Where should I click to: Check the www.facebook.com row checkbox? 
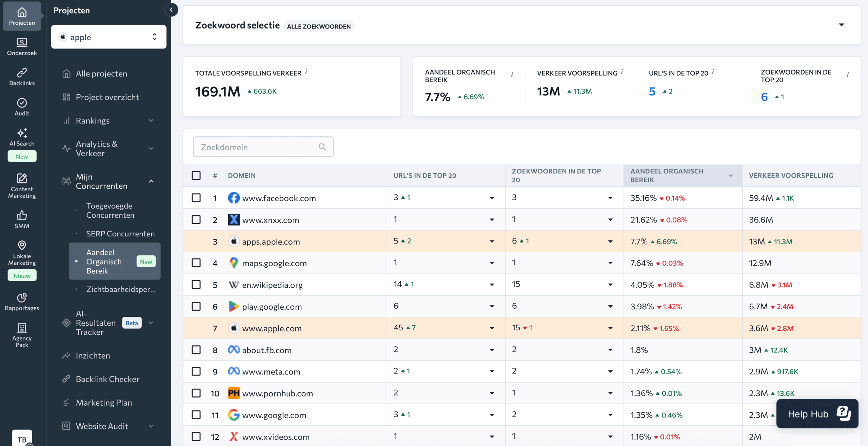click(x=196, y=198)
